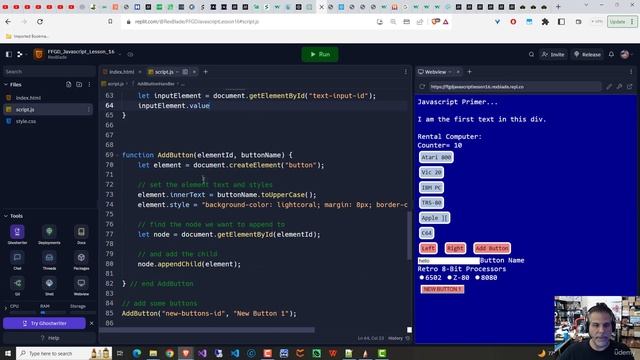Create a new folder in Files panel
This screenshot has height=360, width=640.
coord(79,84)
